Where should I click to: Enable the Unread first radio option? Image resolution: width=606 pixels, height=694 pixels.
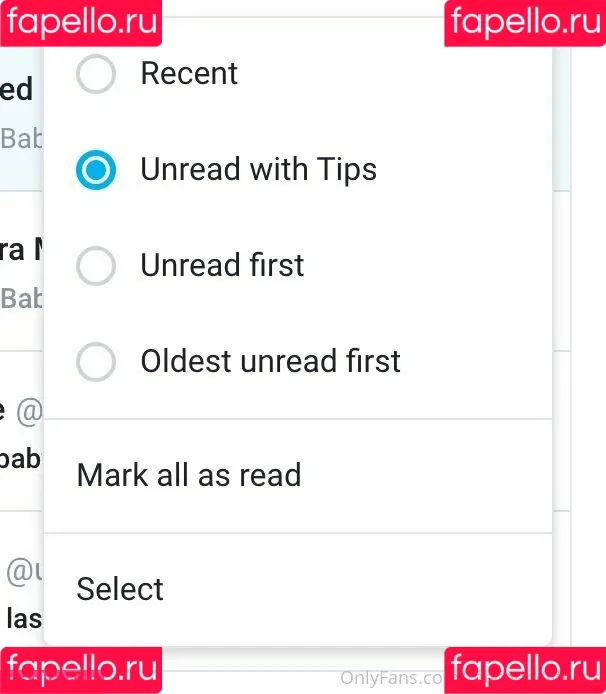[x=96, y=266]
